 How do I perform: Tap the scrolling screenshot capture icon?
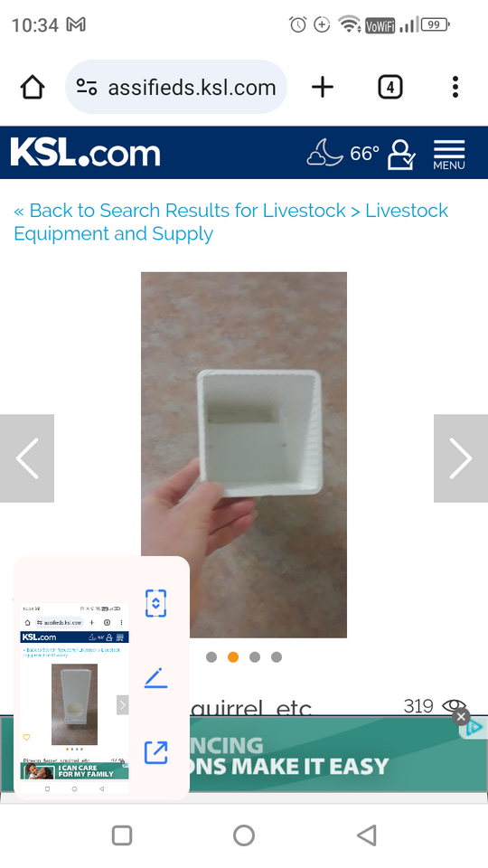(155, 603)
